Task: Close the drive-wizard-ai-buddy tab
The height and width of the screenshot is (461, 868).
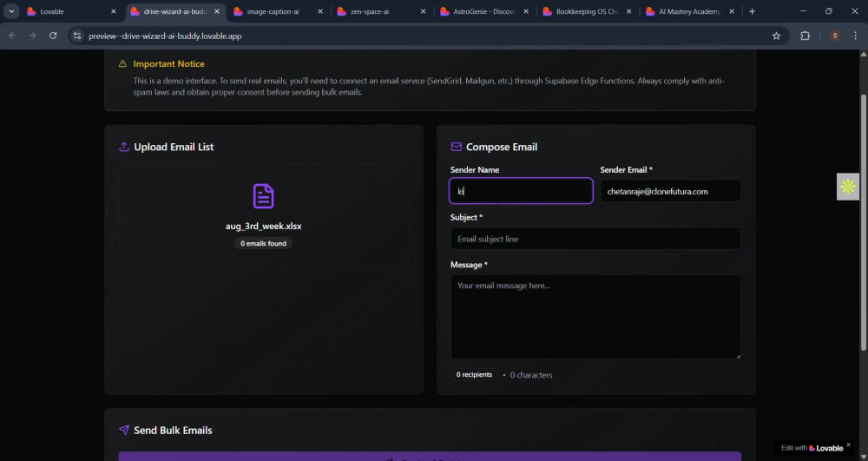Action: pos(217,11)
